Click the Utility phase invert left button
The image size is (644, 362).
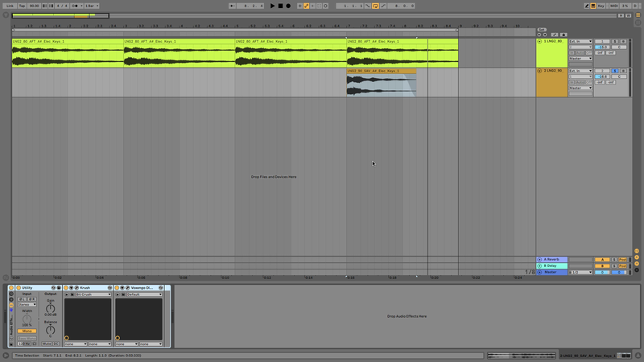click(x=23, y=299)
